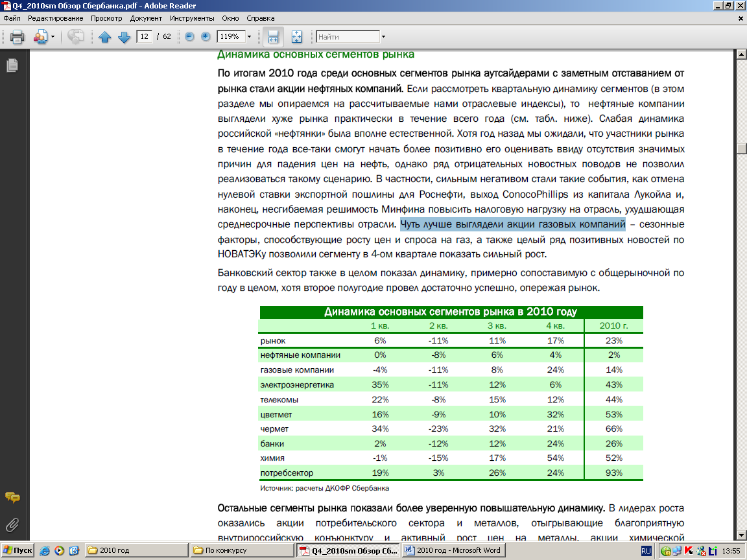Image resolution: width=747 pixels, height=560 pixels.
Task: Click the Пуск start button
Action: [18, 550]
